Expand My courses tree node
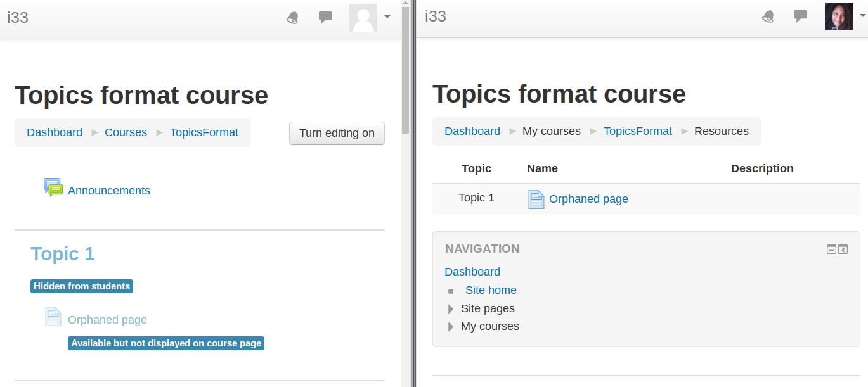Screen dimensions: 868x387 pyautogui.click(x=451, y=327)
